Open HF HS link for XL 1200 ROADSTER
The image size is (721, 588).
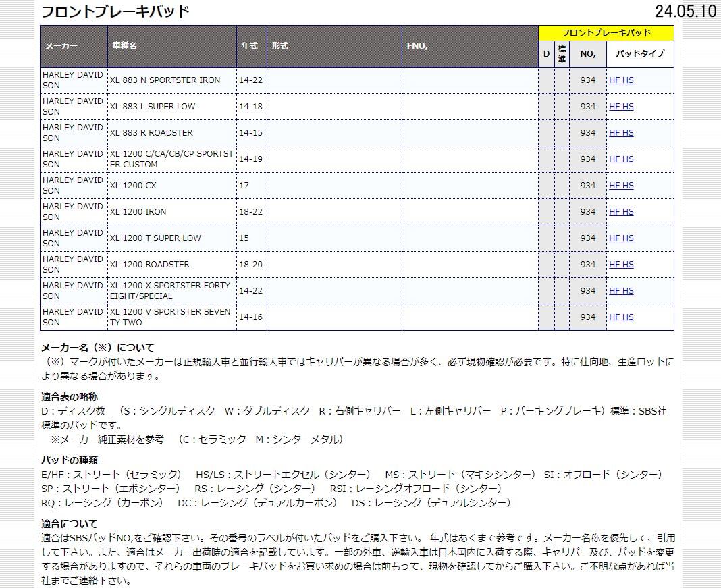pyautogui.click(x=621, y=265)
